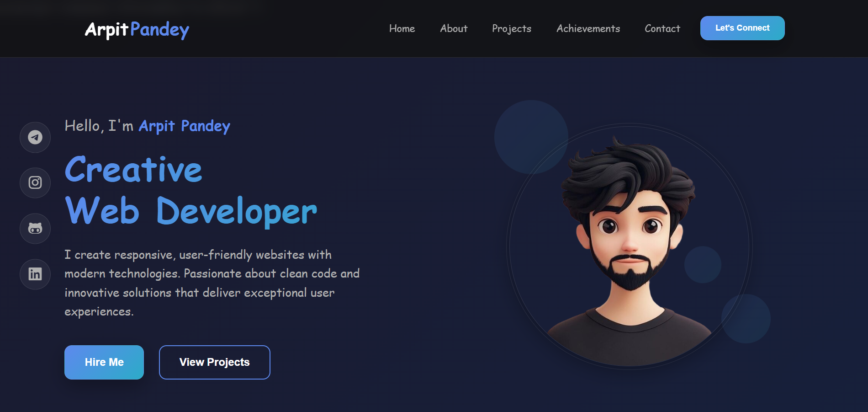Click the View Projects button
Viewport: 868px width, 412px height.
point(214,362)
